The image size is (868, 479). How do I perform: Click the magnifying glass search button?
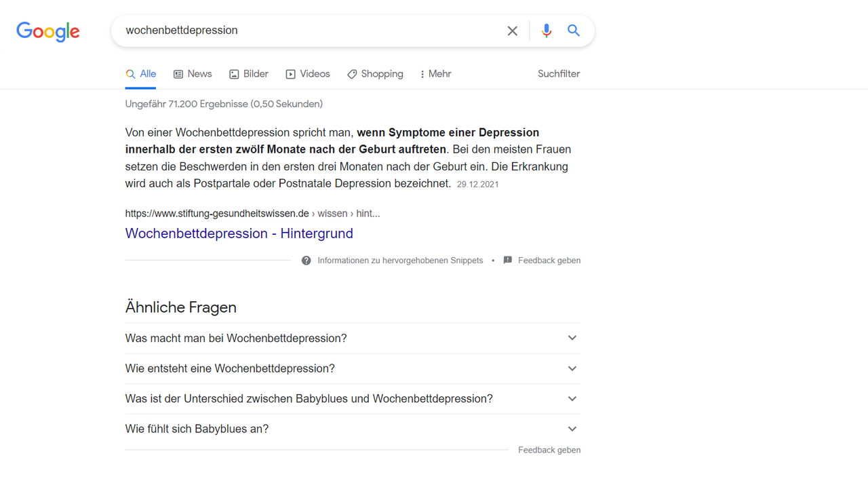pos(574,31)
